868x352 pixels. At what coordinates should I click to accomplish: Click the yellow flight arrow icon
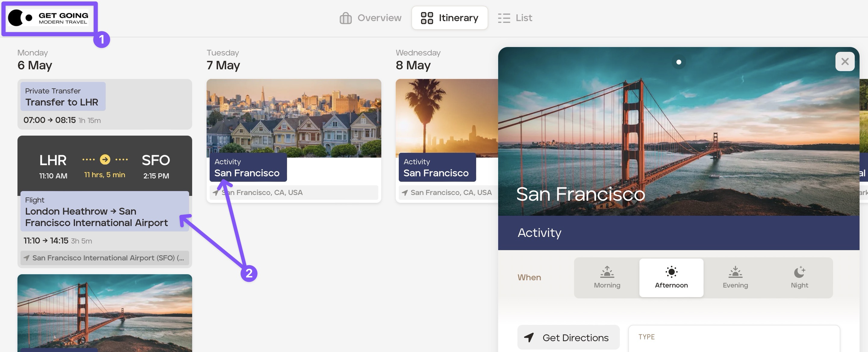coord(105,159)
